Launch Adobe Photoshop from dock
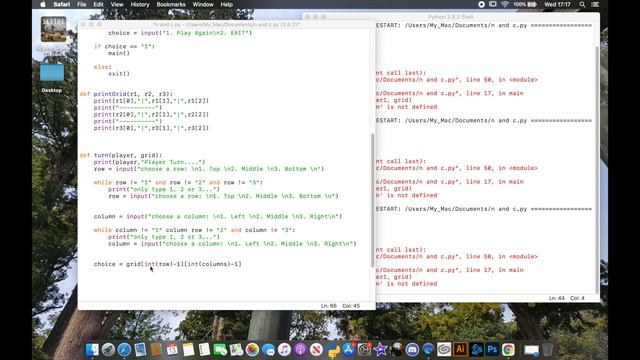 [492, 350]
